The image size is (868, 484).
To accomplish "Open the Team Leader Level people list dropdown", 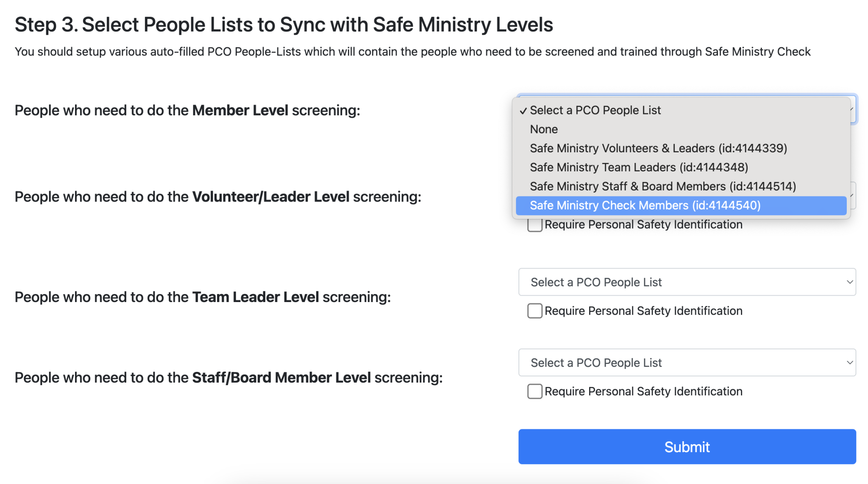I will click(687, 282).
